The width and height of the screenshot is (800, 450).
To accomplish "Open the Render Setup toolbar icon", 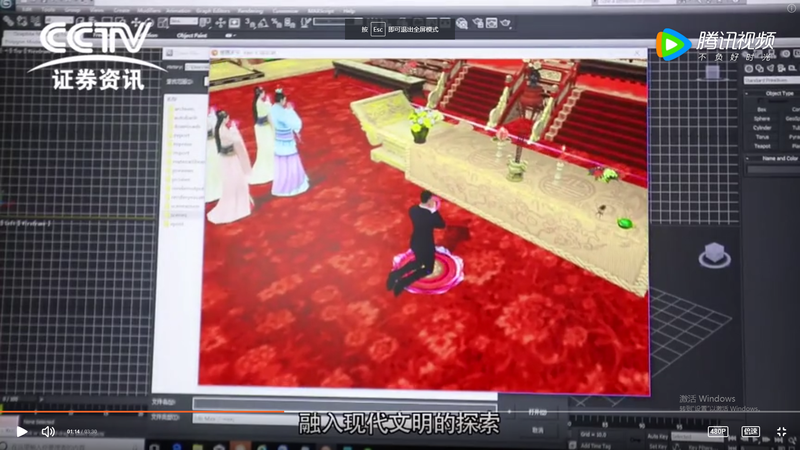I will [478, 23].
